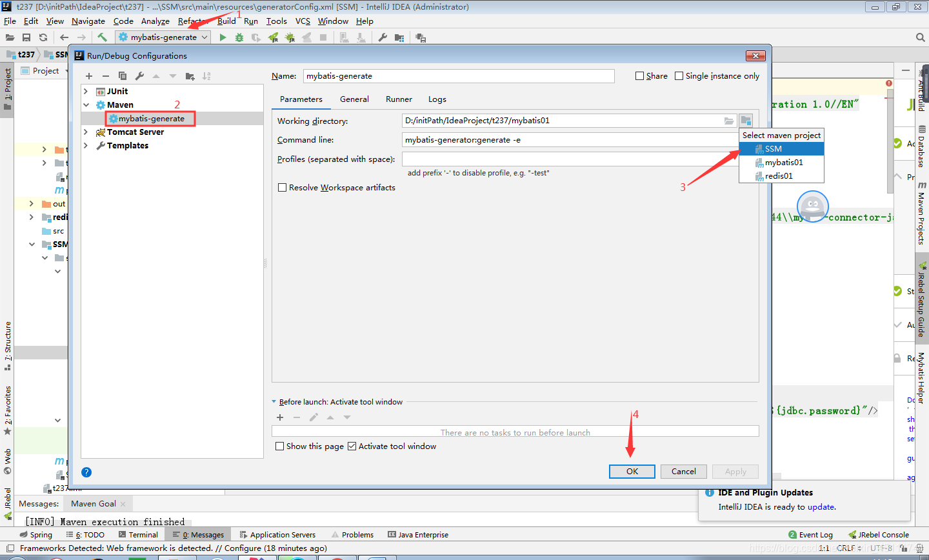Screen dimensions: 929x560
Task: Click the Select maven project icon
Action: (x=746, y=121)
